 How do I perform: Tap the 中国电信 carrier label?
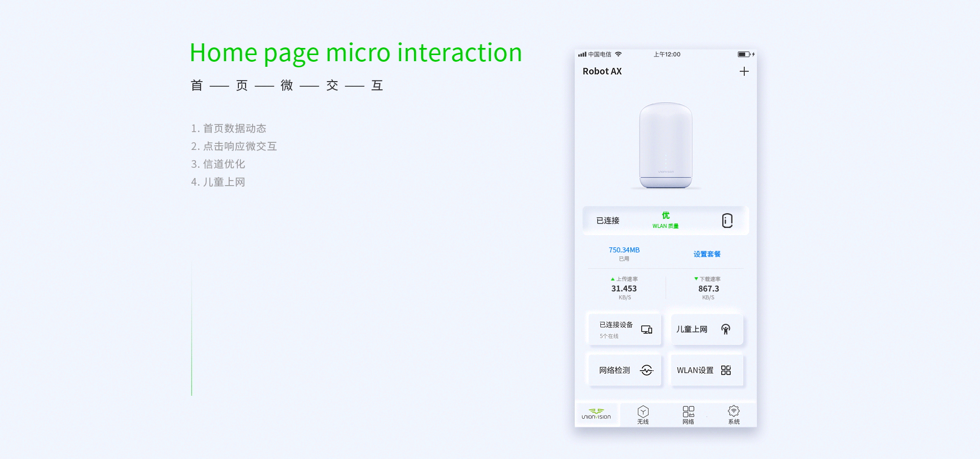click(x=600, y=54)
